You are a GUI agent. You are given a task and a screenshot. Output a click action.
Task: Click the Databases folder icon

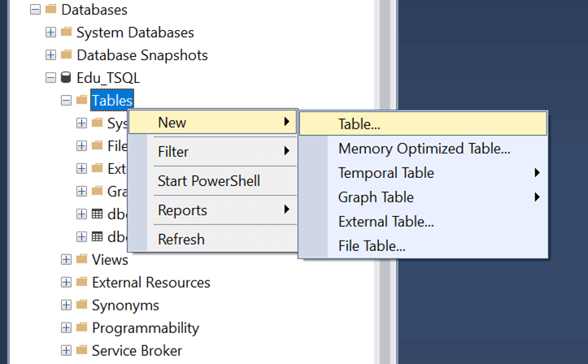pyautogui.click(x=51, y=10)
